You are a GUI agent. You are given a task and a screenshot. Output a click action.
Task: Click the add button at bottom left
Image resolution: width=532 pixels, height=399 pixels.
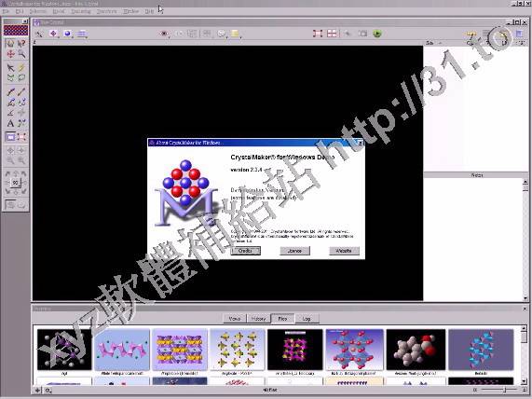pos(37,391)
